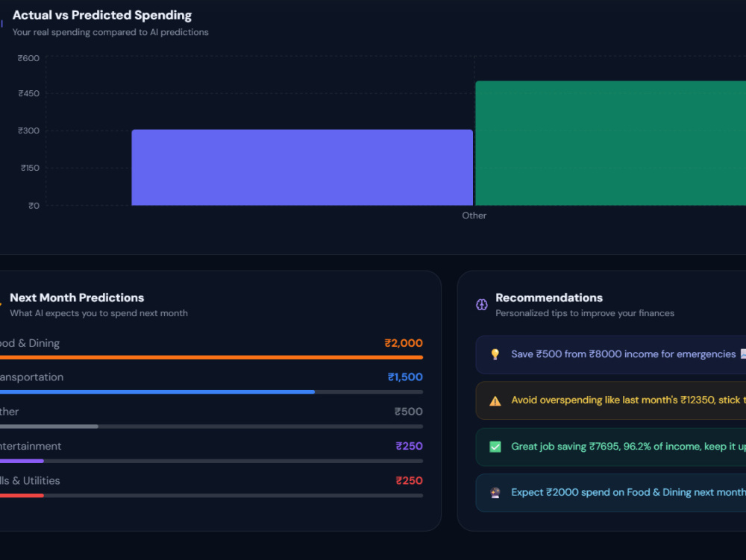The width and height of the screenshot is (746, 560).
Task: Click the lightbulb icon in savings tip
Action: pyautogui.click(x=495, y=354)
